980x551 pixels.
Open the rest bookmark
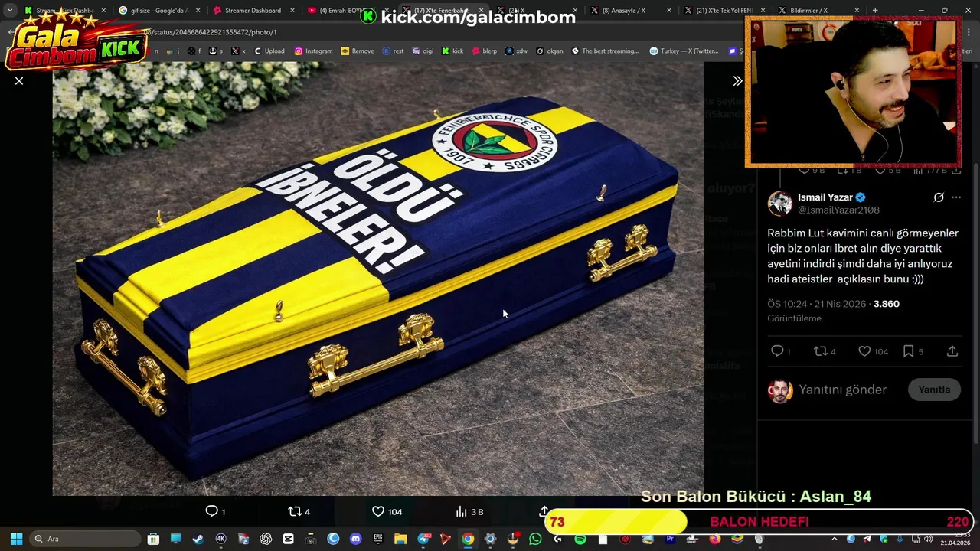coord(394,51)
